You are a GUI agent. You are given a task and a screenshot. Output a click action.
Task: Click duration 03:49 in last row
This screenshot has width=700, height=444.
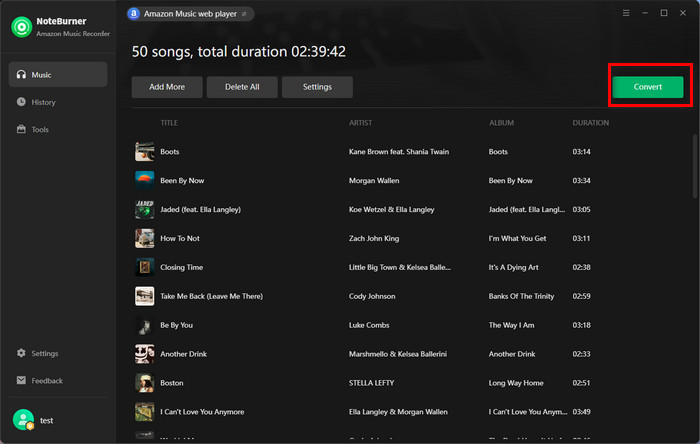point(581,412)
